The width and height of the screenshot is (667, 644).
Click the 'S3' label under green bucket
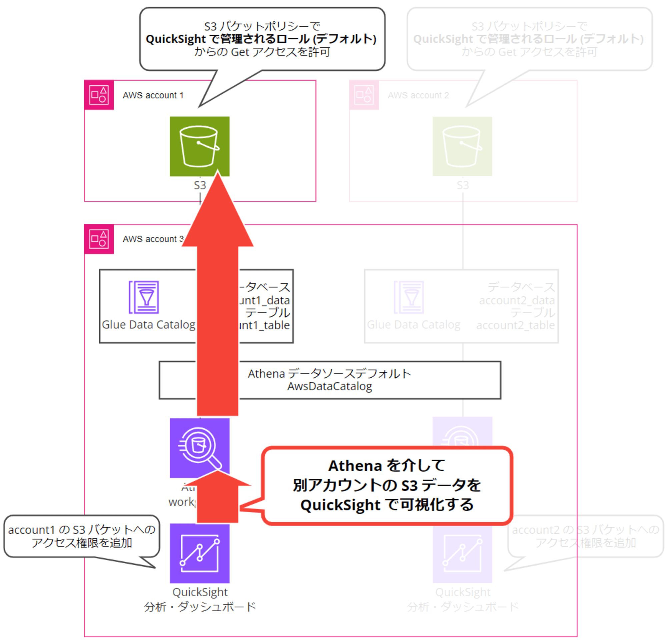click(x=200, y=185)
